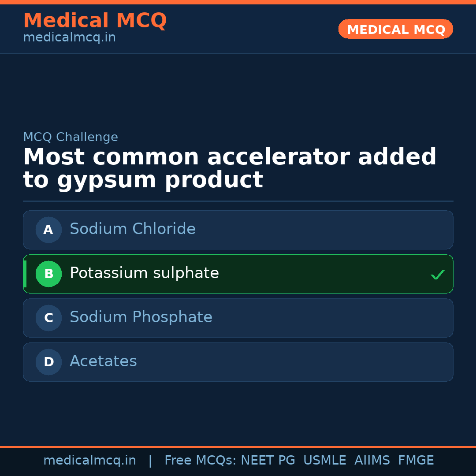Click USMLE in the footer
This screenshot has width=476, height=476.
click(x=324, y=461)
